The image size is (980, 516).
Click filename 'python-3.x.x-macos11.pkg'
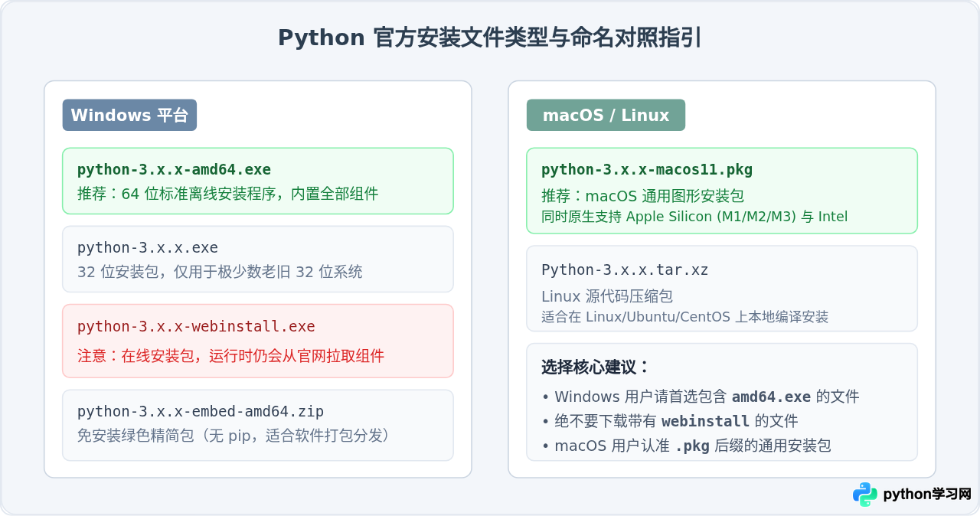tap(647, 169)
